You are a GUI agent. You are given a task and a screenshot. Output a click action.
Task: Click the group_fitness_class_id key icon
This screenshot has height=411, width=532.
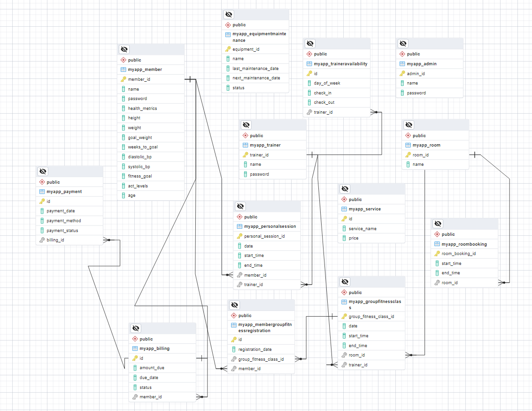(344, 316)
